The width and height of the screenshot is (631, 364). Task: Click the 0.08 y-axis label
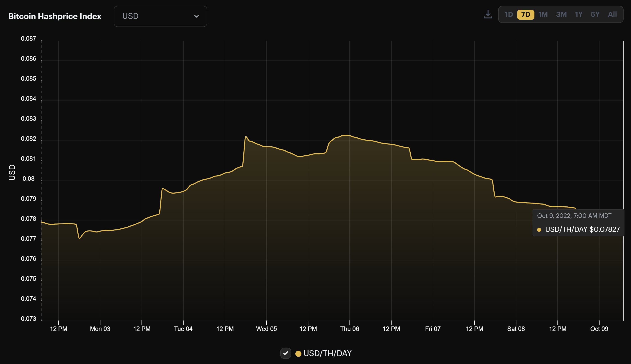click(x=29, y=179)
